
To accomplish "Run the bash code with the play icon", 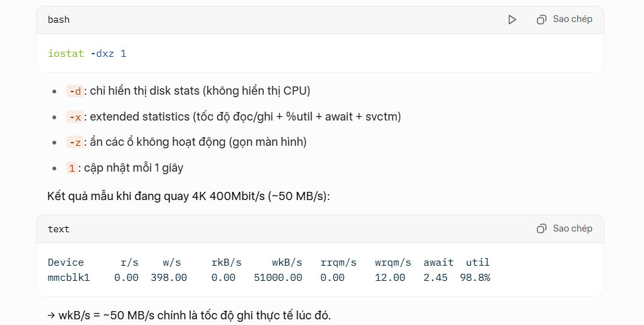I will point(512,20).
